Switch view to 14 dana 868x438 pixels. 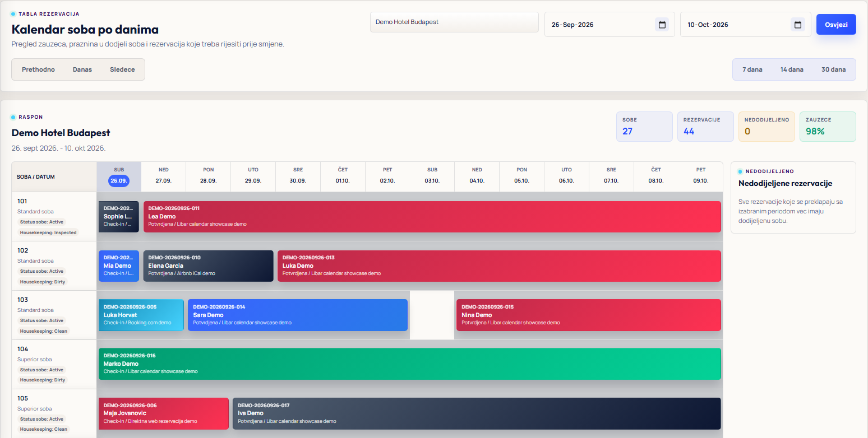click(792, 69)
